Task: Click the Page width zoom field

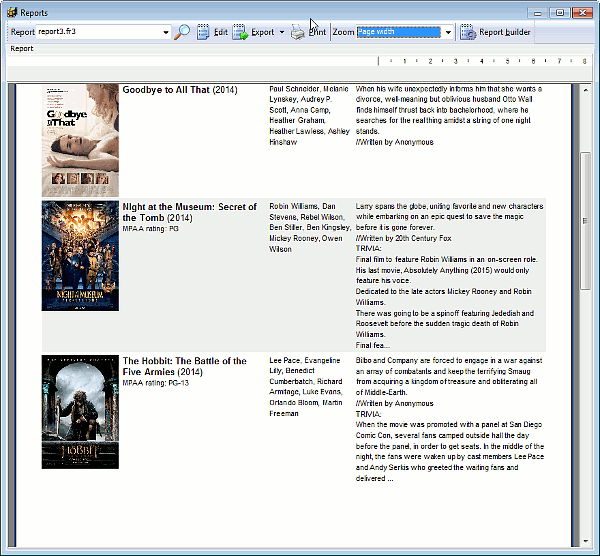Action: pos(398,32)
